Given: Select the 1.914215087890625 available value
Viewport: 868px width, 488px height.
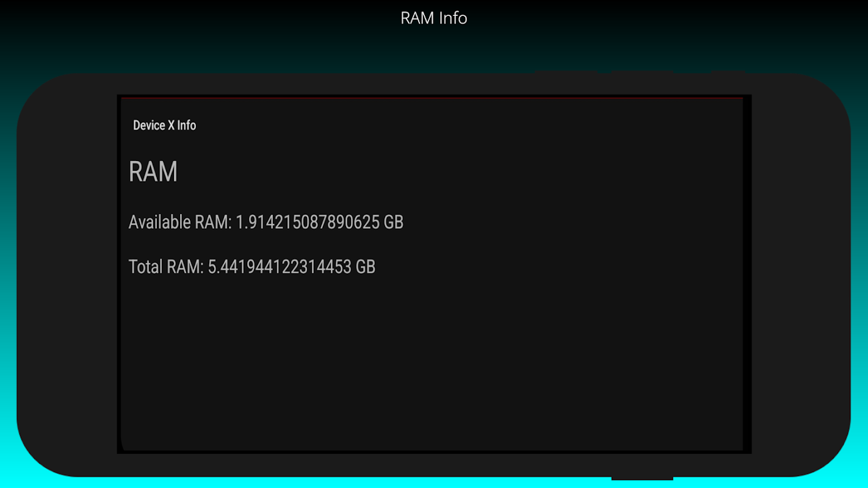Looking at the screenshot, I should [x=308, y=222].
